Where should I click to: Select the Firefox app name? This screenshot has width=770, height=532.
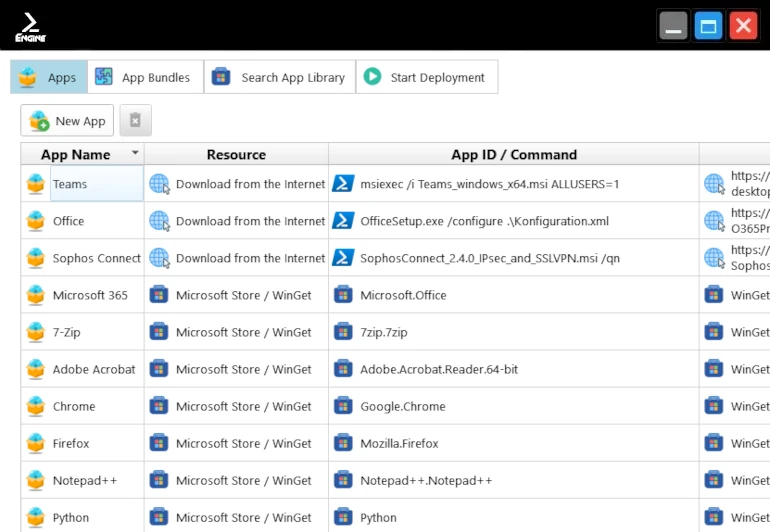pos(71,444)
